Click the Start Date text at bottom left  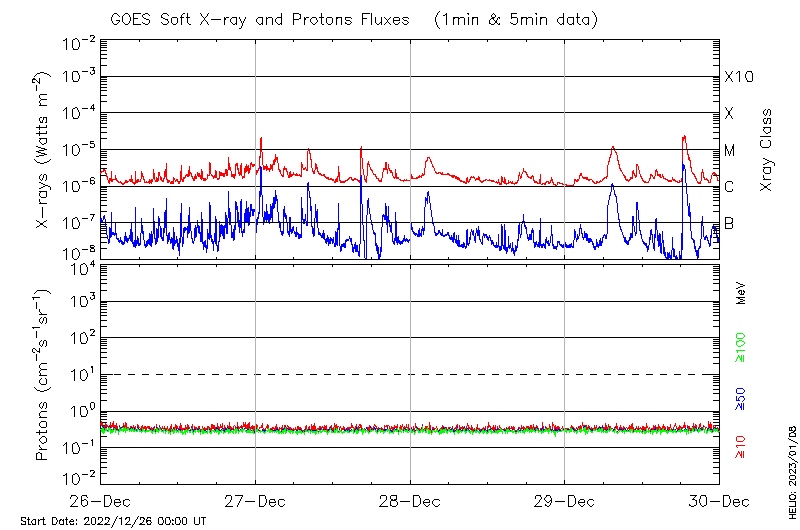113,521
